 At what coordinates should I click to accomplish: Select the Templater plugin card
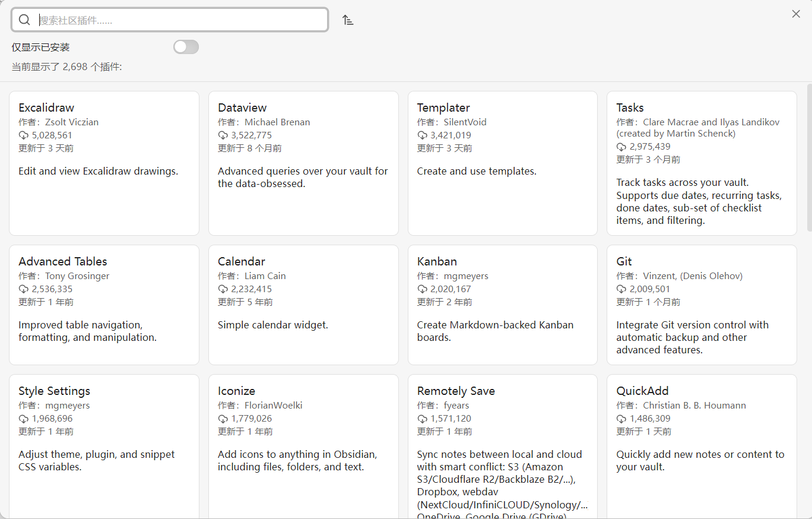(502, 163)
